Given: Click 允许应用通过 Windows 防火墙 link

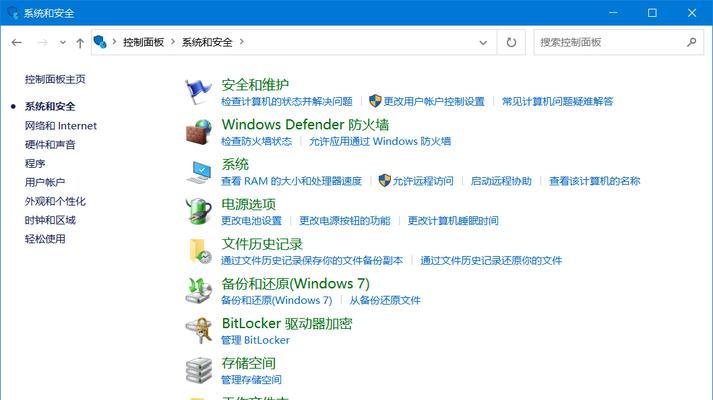Looking at the screenshot, I should tap(380, 141).
